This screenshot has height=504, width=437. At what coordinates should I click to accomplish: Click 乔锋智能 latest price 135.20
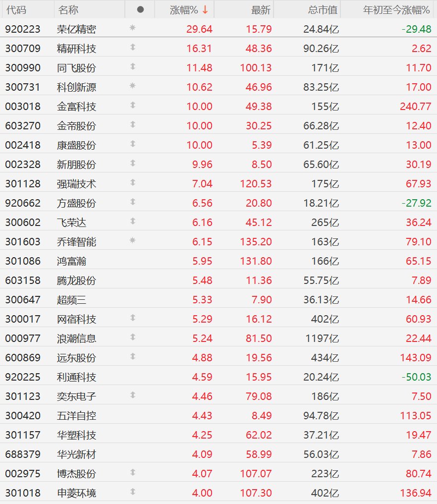point(256,242)
